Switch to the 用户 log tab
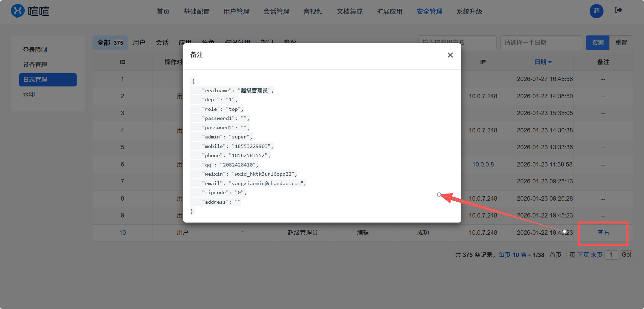 pyautogui.click(x=139, y=43)
